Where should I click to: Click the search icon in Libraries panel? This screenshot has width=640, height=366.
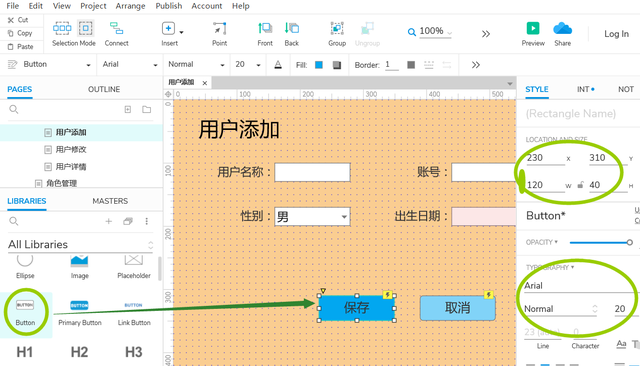(x=14, y=221)
